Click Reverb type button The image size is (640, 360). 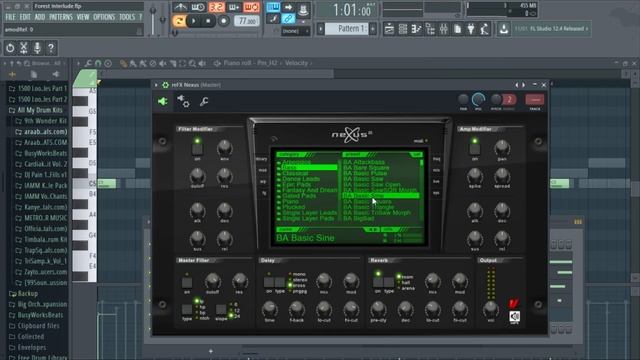(x=389, y=282)
